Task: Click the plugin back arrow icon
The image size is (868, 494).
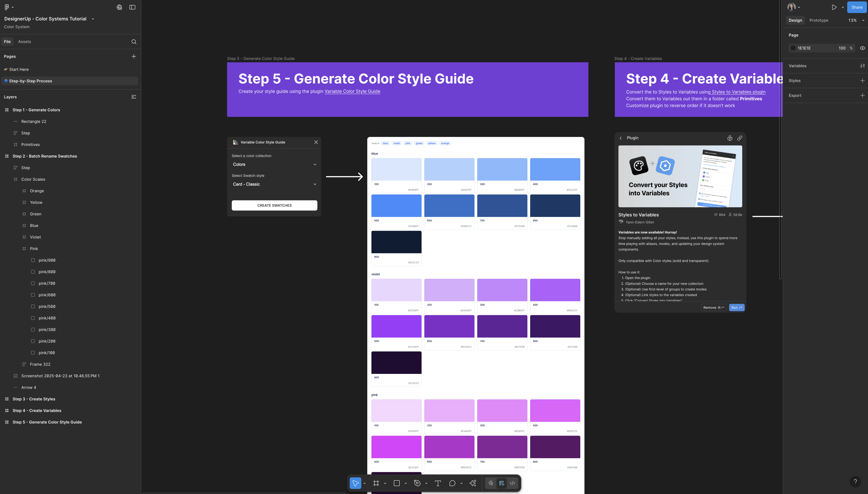Action: tap(621, 138)
